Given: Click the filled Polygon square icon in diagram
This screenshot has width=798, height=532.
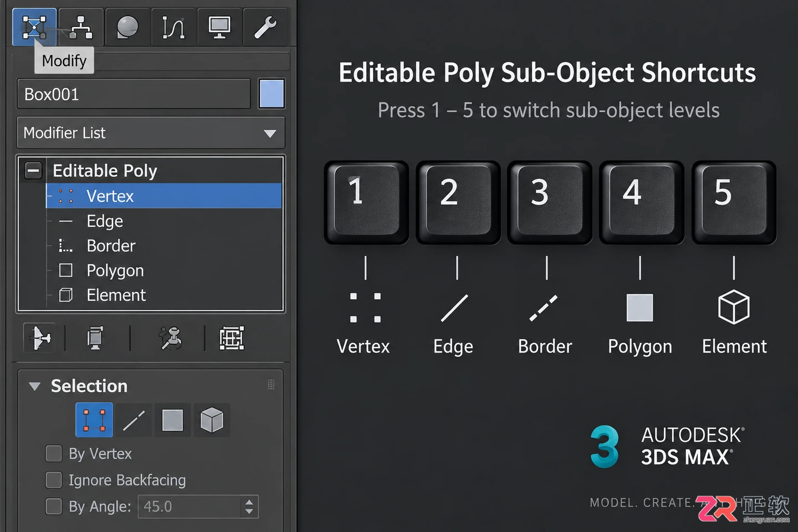Looking at the screenshot, I should 640,308.
